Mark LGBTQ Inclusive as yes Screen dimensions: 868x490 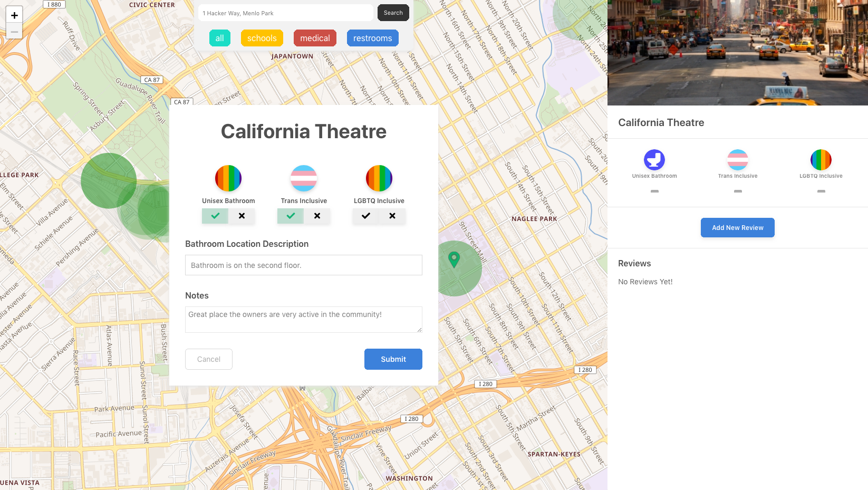tap(366, 216)
